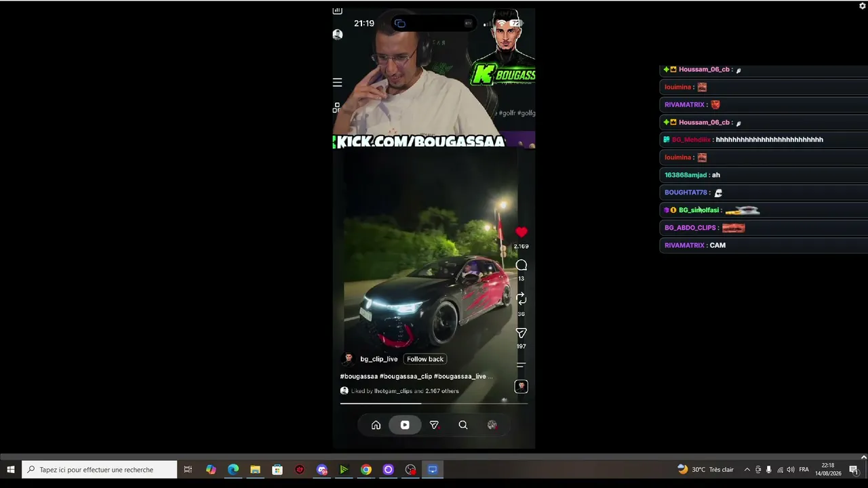Open Microsoft Store from the taskbar

click(277, 469)
